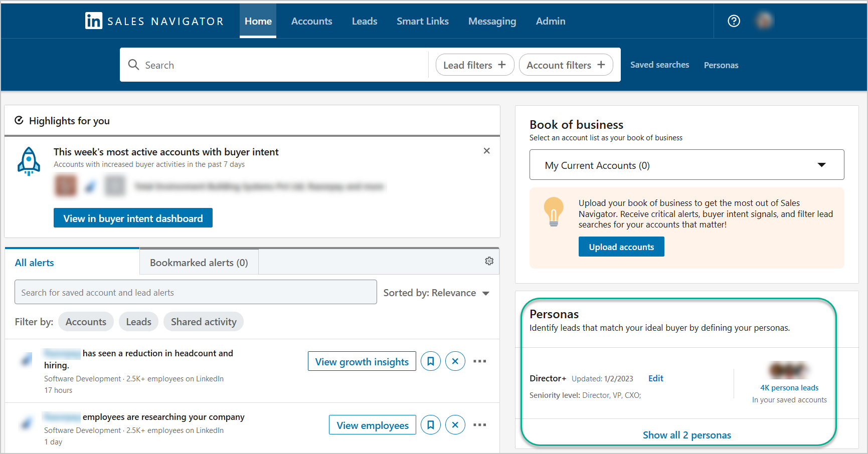Click the search magnifying glass icon
868x454 pixels.
(133, 65)
